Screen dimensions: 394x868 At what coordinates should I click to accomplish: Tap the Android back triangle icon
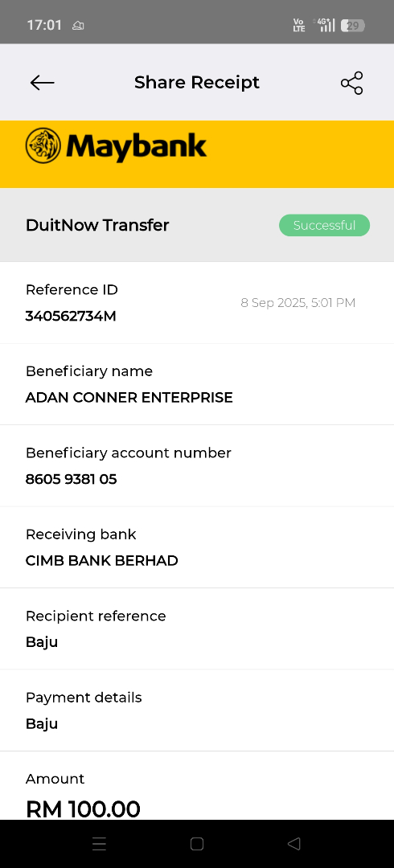(x=294, y=844)
